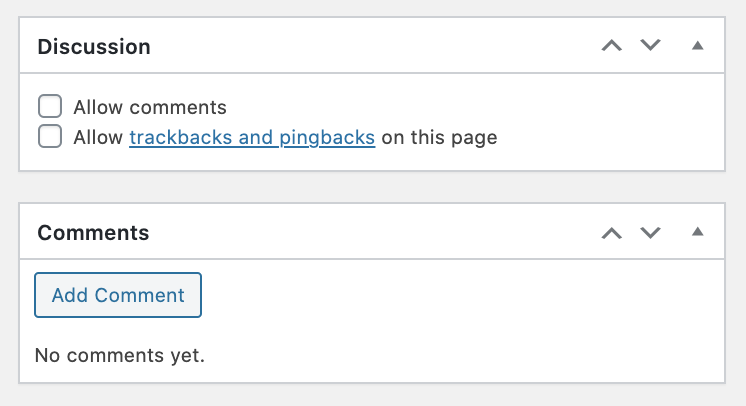The width and height of the screenshot is (746, 406).
Task: Collapse the Discussion panel with its triangle
Action: (698, 46)
